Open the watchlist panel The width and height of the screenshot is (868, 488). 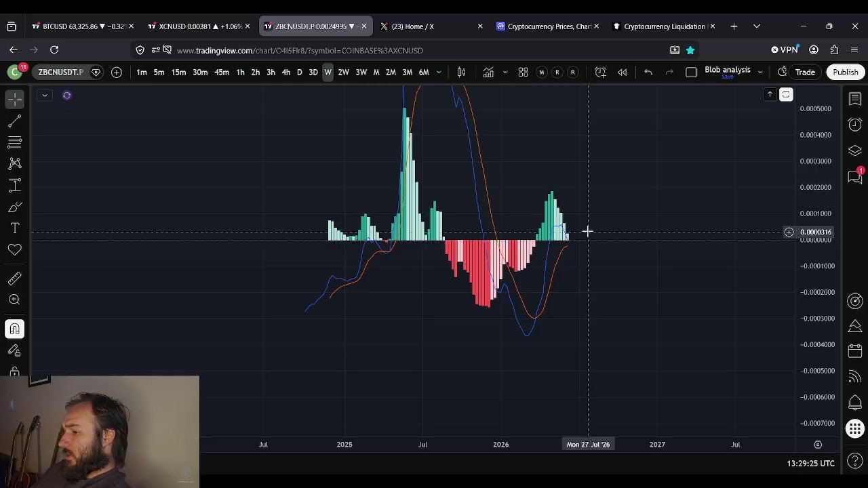coord(855,100)
